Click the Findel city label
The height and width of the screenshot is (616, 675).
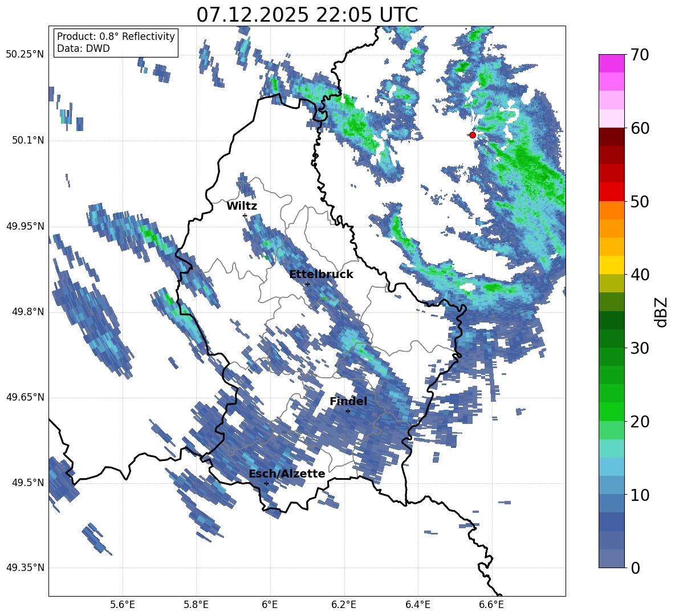click(x=348, y=401)
